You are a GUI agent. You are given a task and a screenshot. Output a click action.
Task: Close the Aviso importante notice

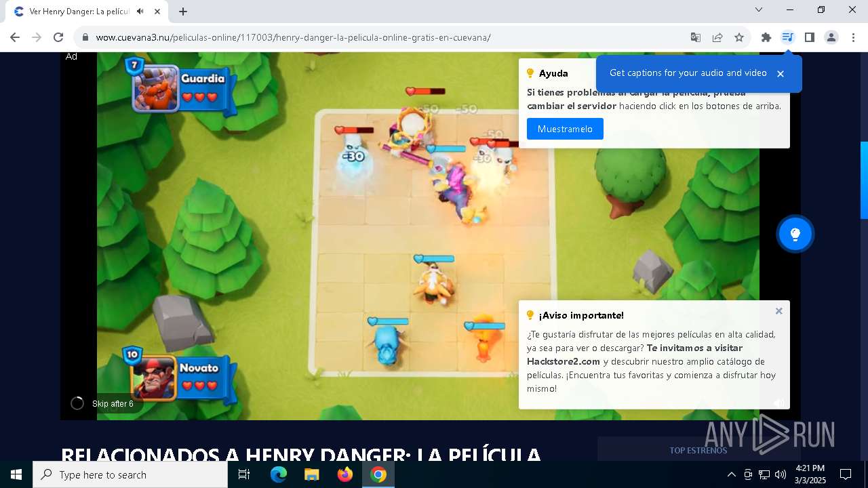pos(778,311)
